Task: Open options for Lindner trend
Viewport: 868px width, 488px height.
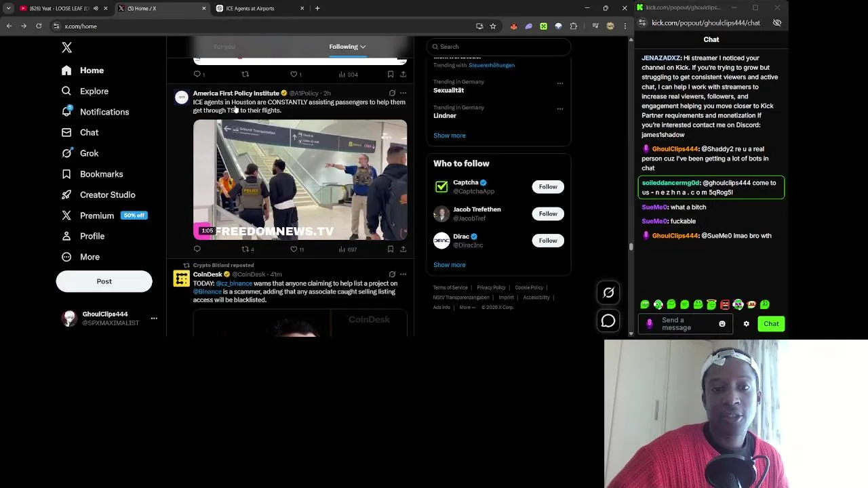Action: pyautogui.click(x=560, y=109)
